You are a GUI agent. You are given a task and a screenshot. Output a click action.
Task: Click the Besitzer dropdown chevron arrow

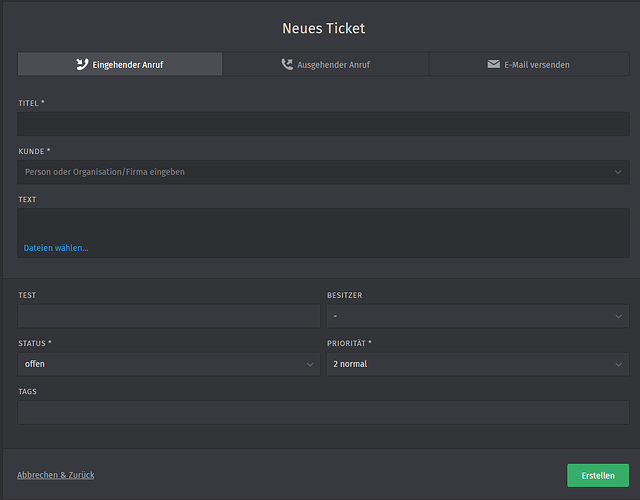618,316
